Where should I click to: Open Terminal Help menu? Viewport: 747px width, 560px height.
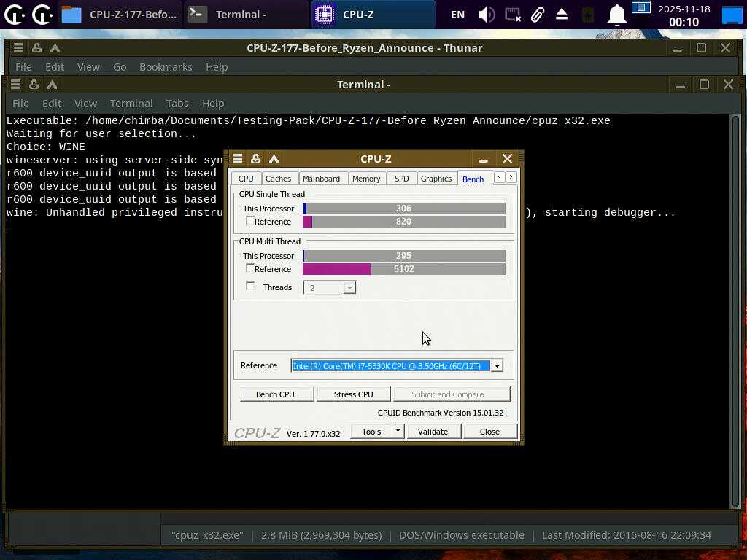tap(213, 104)
